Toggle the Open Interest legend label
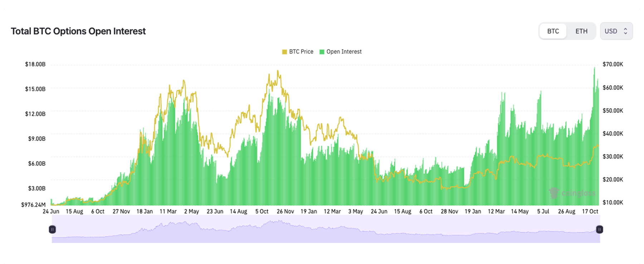 (344, 52)
